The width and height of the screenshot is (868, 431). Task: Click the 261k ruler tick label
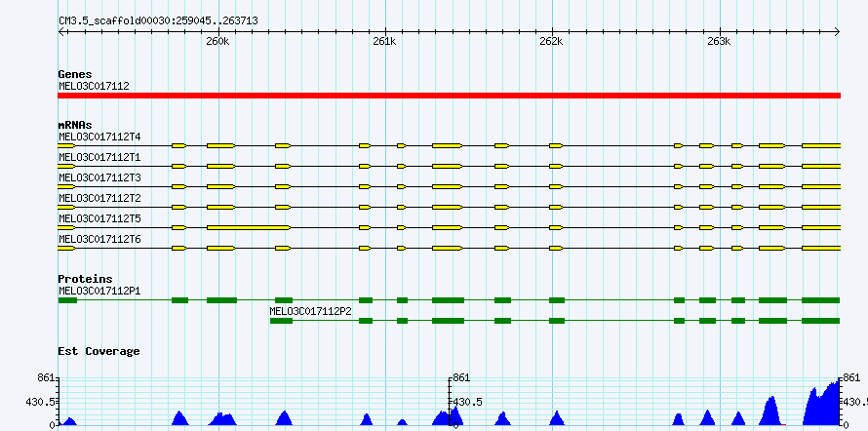(x=384, y=42)
